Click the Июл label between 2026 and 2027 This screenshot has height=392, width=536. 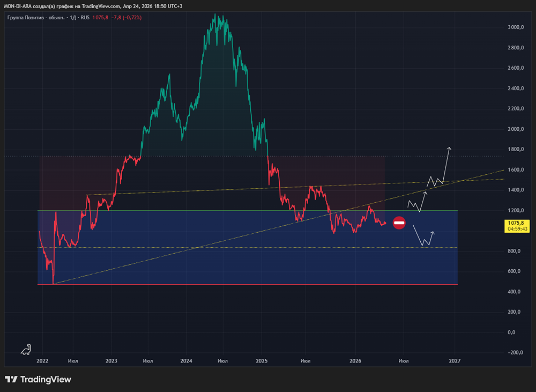tap(404, 361)
